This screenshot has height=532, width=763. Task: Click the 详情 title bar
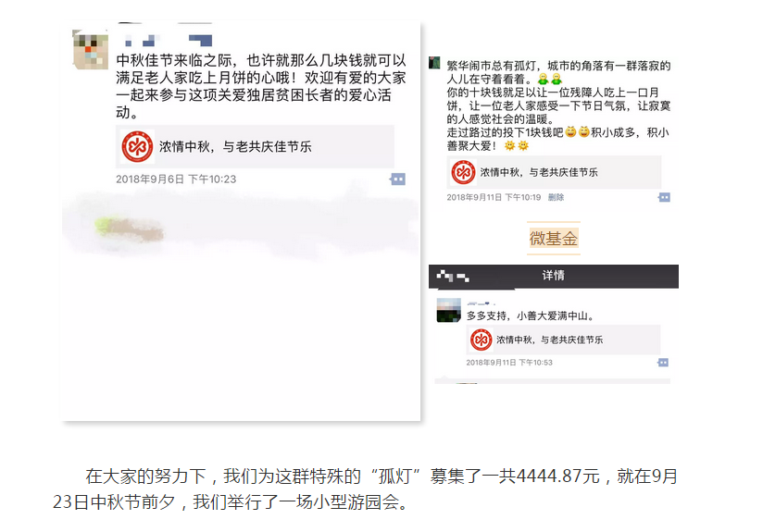pos(554,277)
